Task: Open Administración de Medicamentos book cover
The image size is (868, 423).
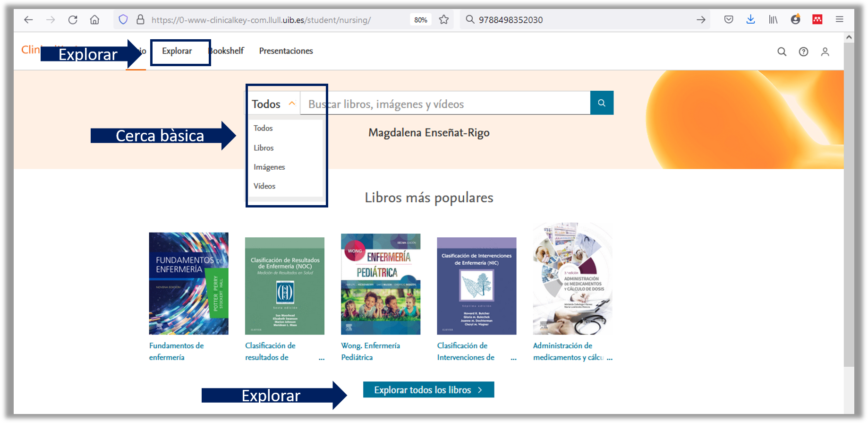Action: (572, 278)
